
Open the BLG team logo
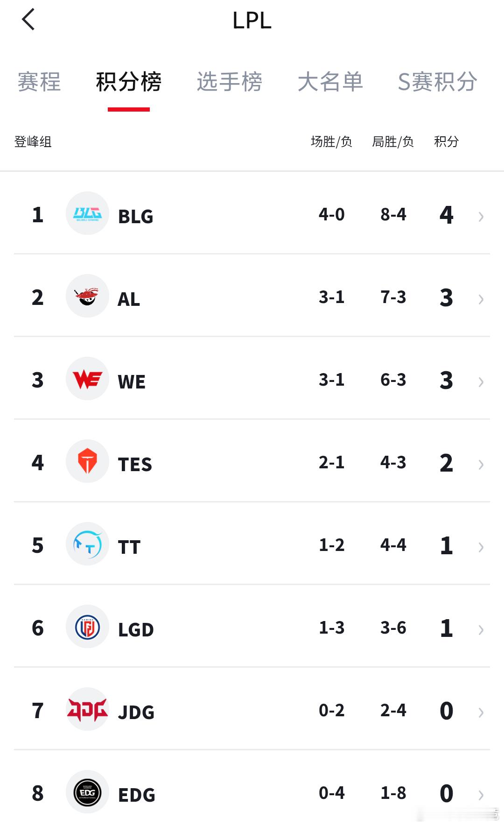tap(87, 213)
